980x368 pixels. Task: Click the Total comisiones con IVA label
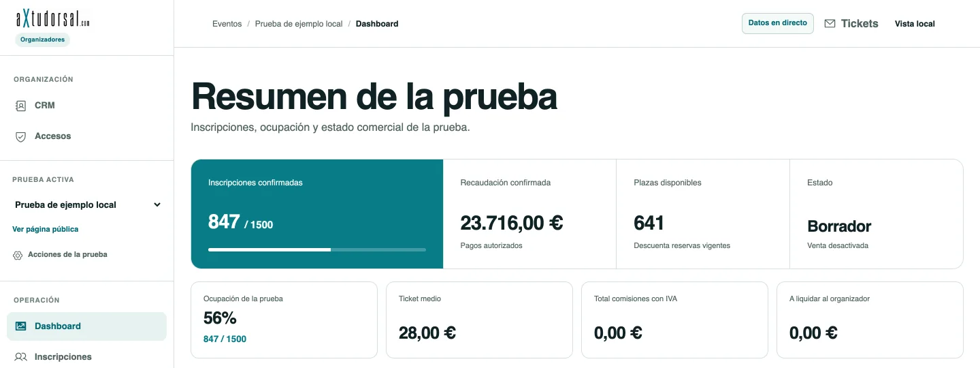[636, 298]
